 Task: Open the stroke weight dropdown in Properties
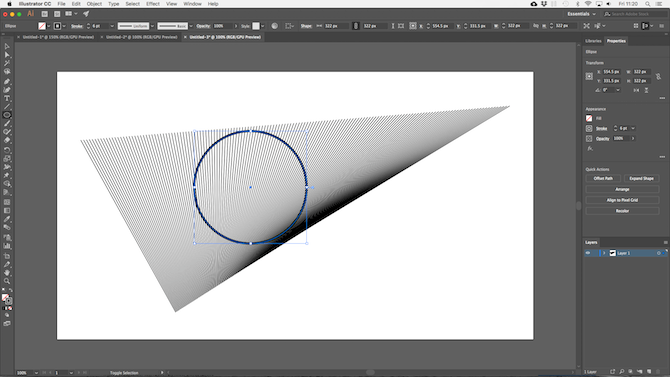click(x=633, y=128)
